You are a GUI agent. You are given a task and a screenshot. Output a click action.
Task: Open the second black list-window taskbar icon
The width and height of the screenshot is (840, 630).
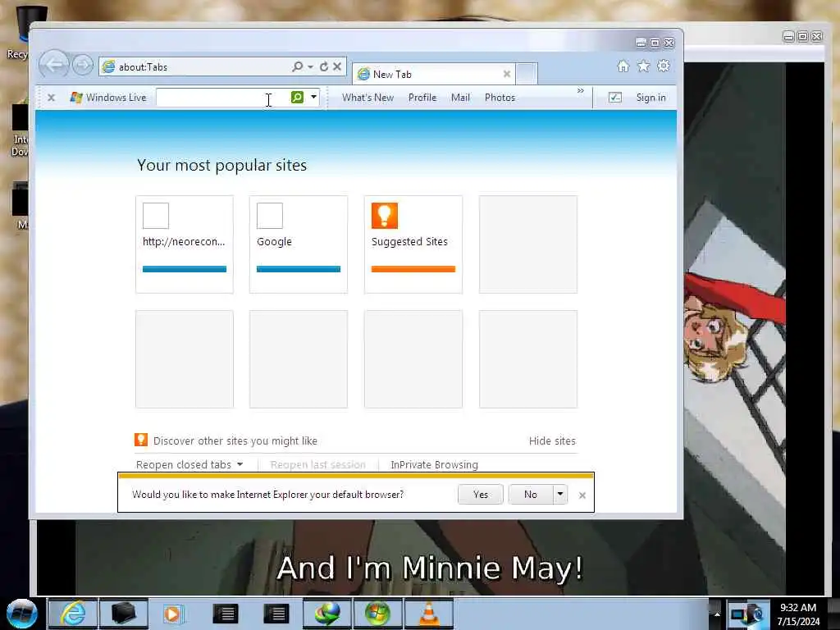276,614
